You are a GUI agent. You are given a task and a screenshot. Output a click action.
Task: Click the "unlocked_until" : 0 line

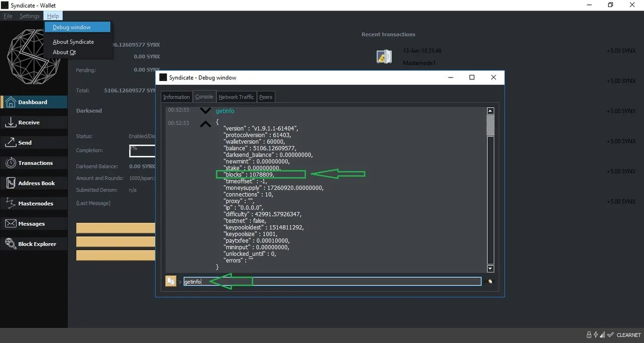click(251, 253)
